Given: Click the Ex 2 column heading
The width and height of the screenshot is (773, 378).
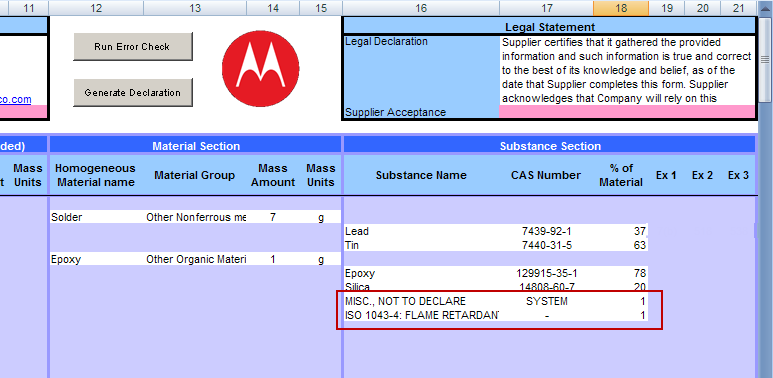Looking at the screenshot, I should [x=702, y=175].
